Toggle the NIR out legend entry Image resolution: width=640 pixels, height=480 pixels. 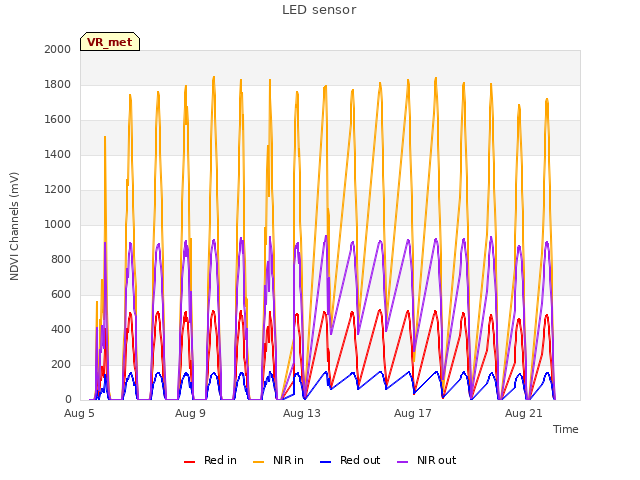427,460
